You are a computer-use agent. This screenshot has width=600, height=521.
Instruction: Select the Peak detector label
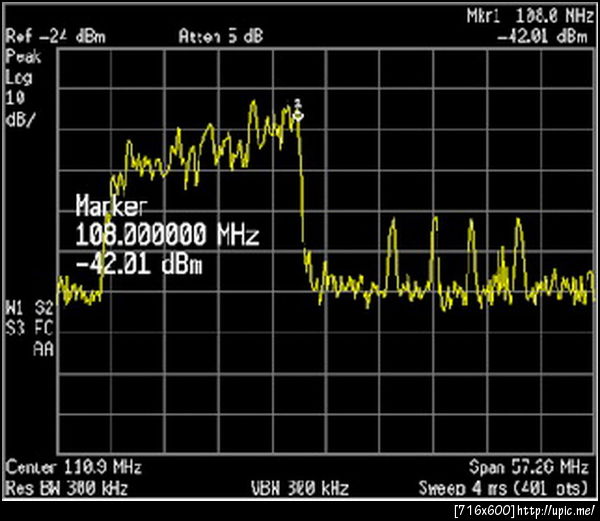click(23, 57)
